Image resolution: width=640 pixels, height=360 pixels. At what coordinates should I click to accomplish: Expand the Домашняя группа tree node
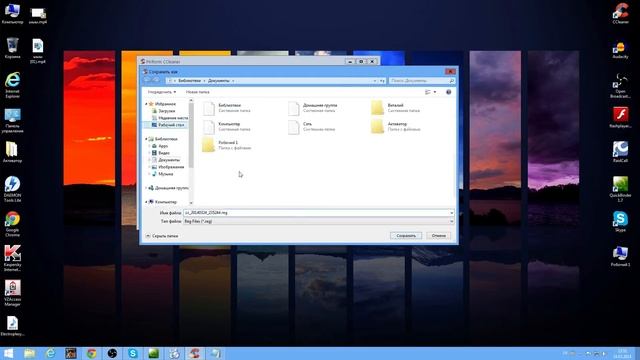pos(146,188)
